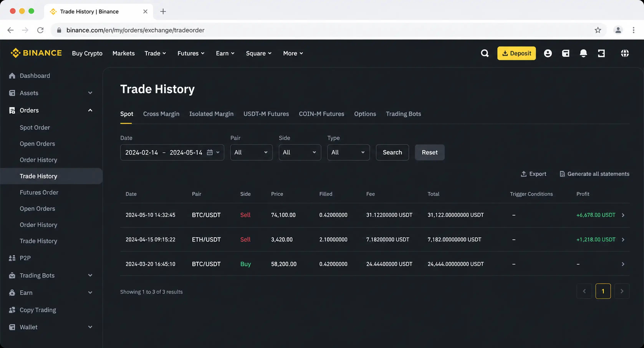The image size is (644, 348).
Task: Click the Reset filters button
Action: (x=430, y=152)
